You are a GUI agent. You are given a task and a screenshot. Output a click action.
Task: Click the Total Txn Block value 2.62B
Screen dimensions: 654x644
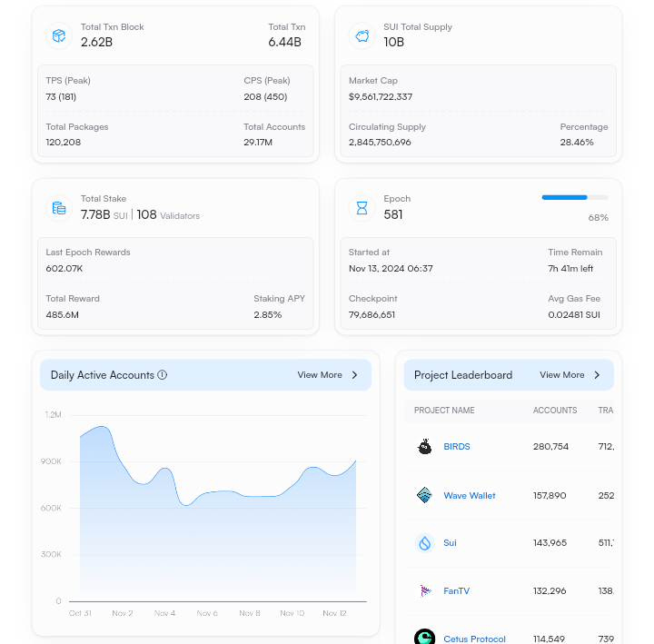pos(96,42)
